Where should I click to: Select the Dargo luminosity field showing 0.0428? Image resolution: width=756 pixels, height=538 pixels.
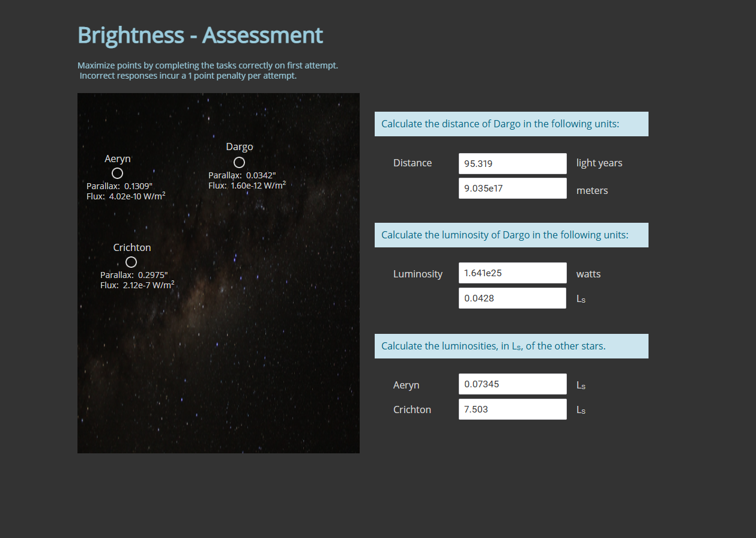coord(512,298)
